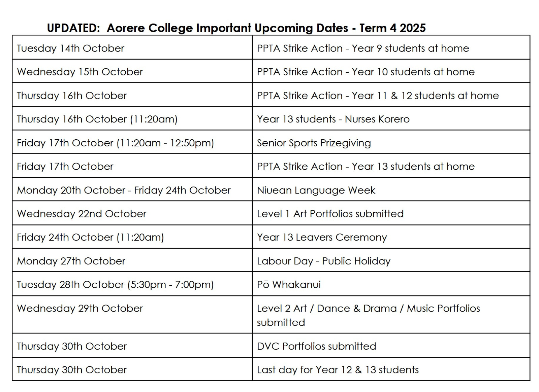Click the Year 10 students at home entry
Viewport: 539px width, 392px height.
(366, 72)
